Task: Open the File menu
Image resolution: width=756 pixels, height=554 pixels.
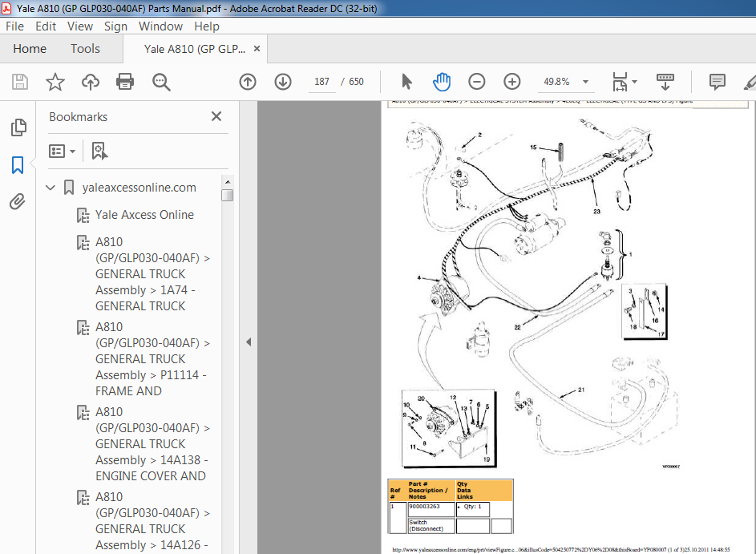Action: pos(14,26)
